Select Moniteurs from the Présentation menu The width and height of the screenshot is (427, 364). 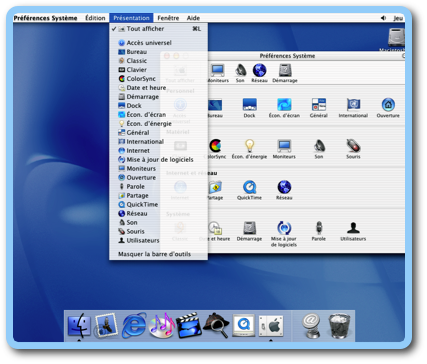pyautogui.click(x=158, y=169)
